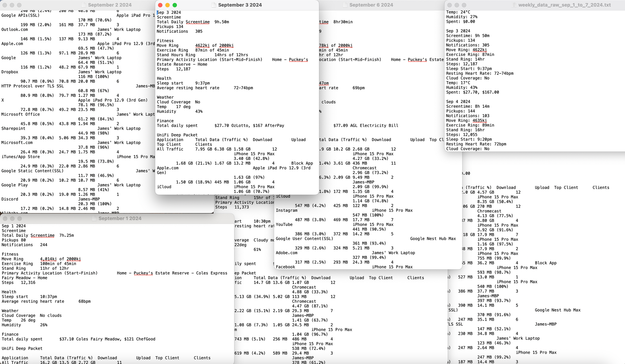Click 'UniFi Deep Packet' heading in September 3 window
The height and width of the screenshot is (364, 625).
177,135
